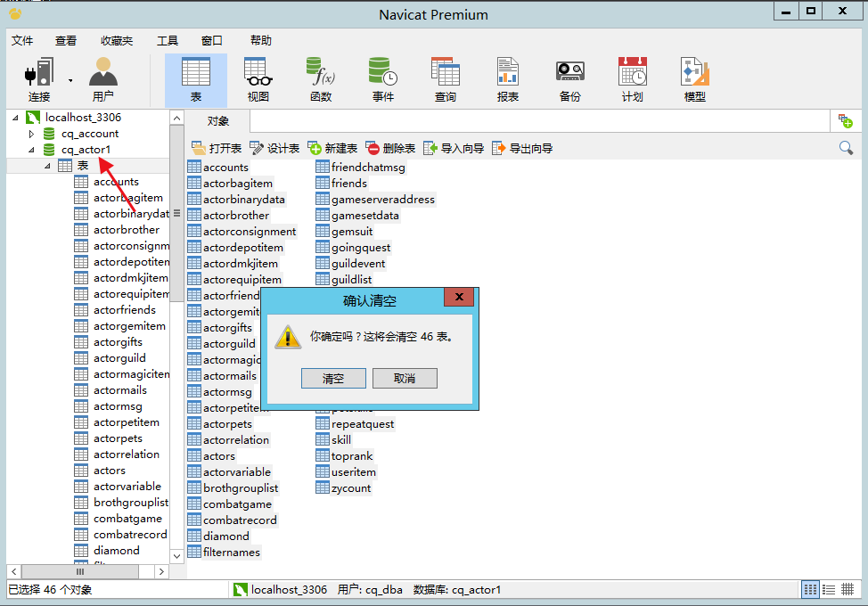Switch to list view mode in status bar

pos(810,589)
